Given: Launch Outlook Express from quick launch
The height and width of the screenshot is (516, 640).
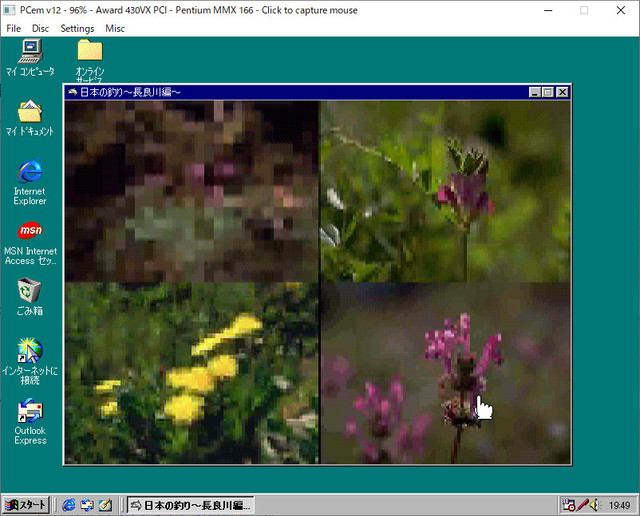Looking at the screenshot, I should 87,505.
